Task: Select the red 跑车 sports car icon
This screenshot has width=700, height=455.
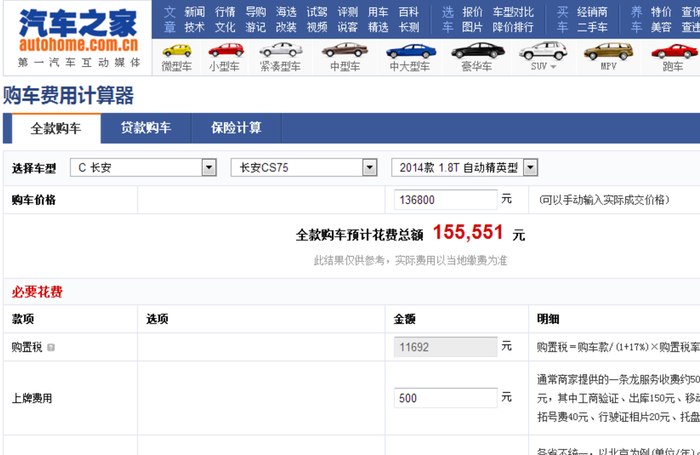Action: [x=674, y=51]
